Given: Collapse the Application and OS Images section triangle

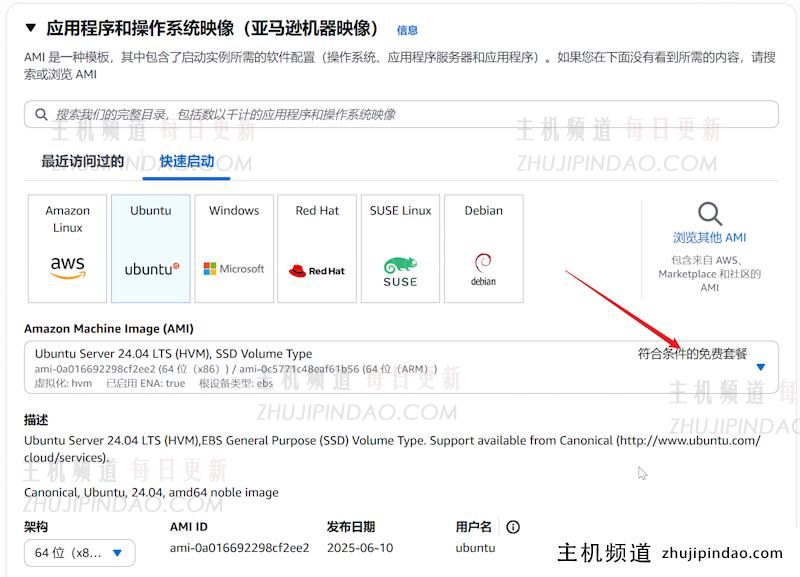Looking at the screenshot, I should pos(31,28).
